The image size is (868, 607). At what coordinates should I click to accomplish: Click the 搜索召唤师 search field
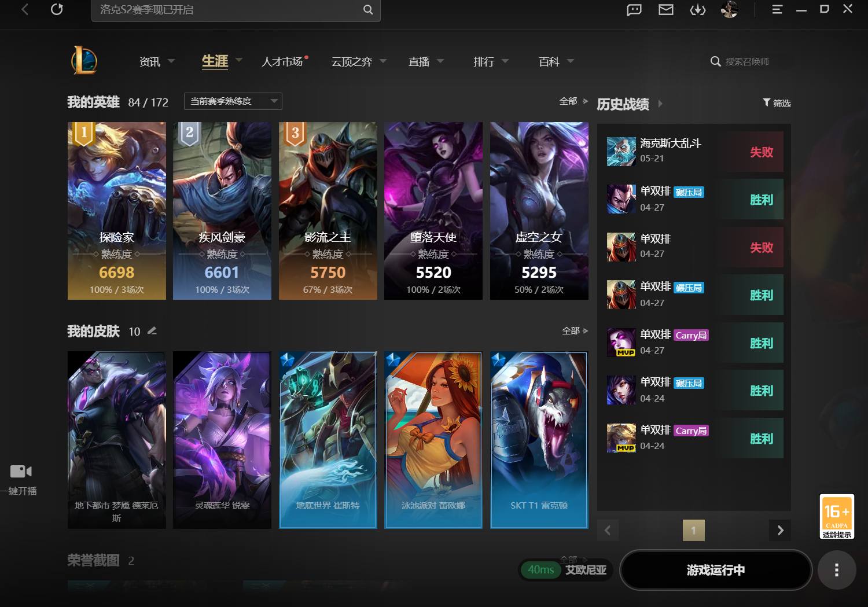pos(748,61)
